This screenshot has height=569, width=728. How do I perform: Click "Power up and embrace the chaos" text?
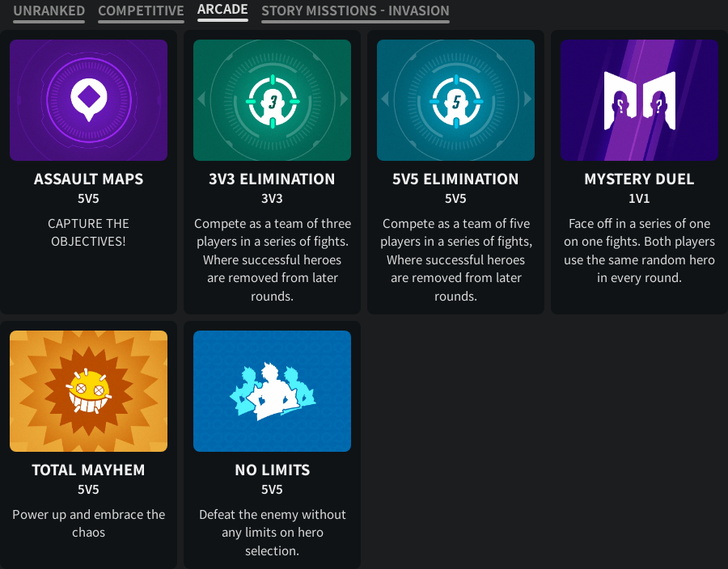[89, 523]
